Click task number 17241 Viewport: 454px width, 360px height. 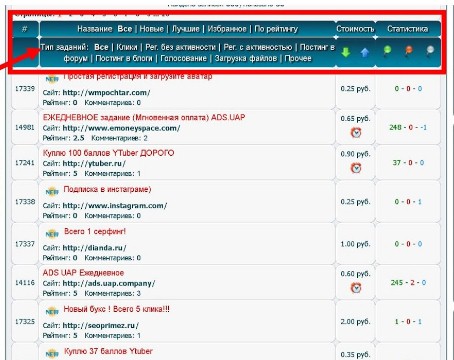click(x=25, y=163)
